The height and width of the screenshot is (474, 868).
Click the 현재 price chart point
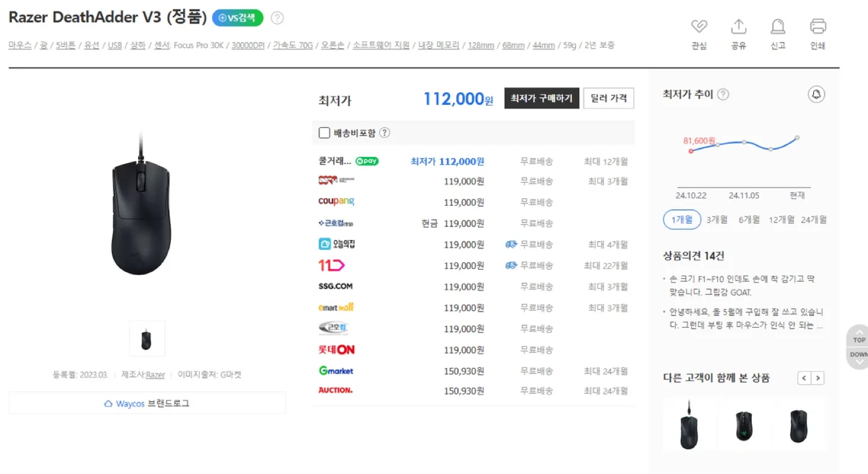(797, 138)
